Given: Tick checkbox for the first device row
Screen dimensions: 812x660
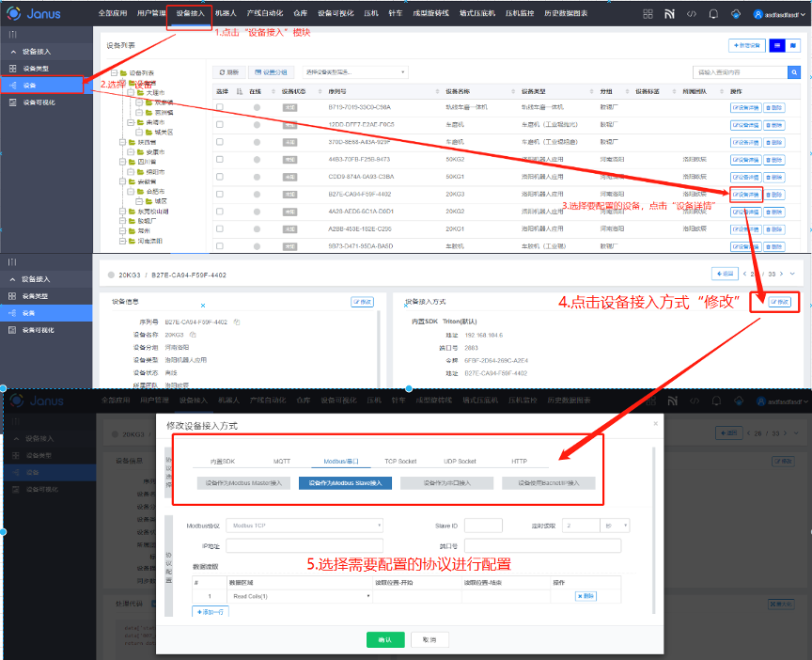Looking at the screenshot, I should pos(220,107).
